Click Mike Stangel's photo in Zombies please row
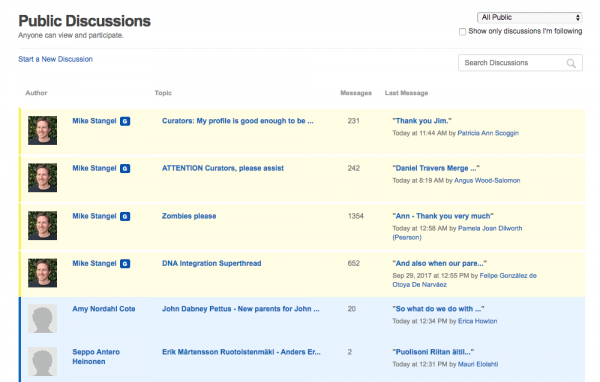The width and height of the screenshot is (600, 382). (42, 225)
